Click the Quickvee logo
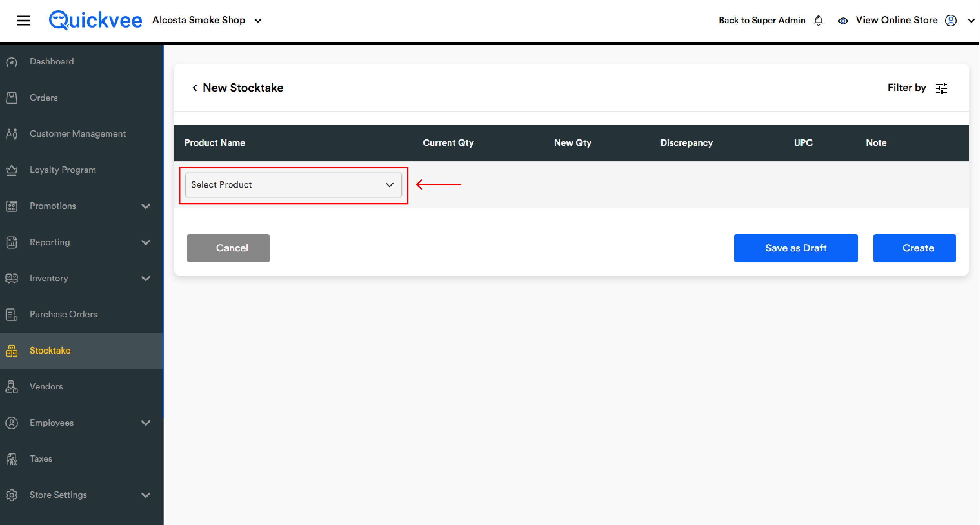The image size is (980, 525). click(x=95, y=20)
